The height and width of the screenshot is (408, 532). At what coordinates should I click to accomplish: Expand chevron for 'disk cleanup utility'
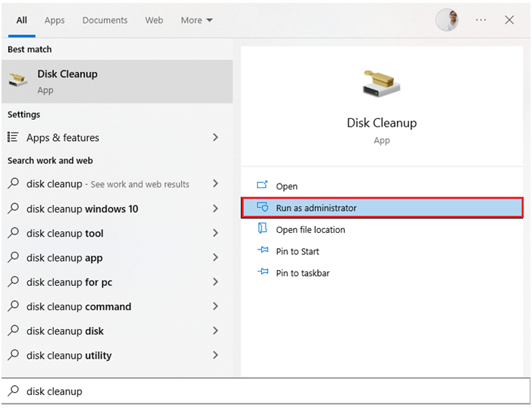click(216, 355)
